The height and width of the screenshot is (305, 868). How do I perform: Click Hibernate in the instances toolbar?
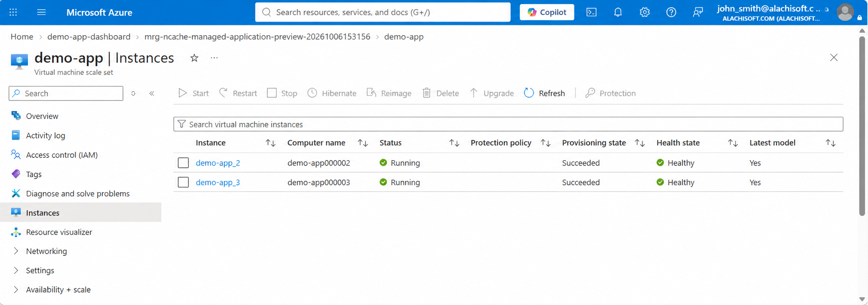pyautogui.click(x=332, y=93)
